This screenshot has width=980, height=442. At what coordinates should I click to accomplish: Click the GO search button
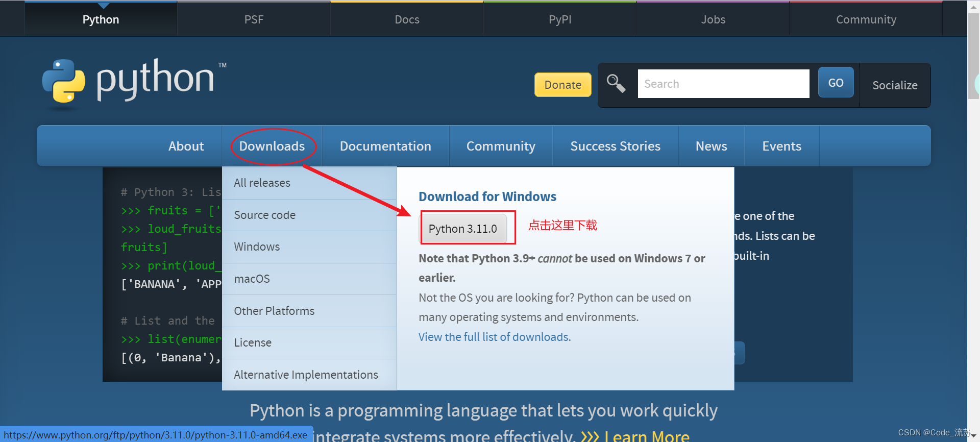[x=836, y=83]
